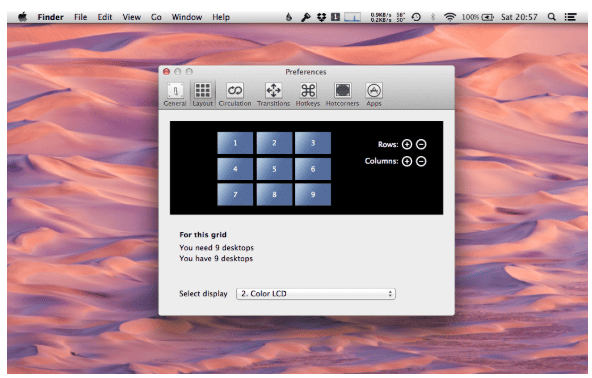Image resolution: width=592 pixels, height=378 pixels.
Task: Click the Time Machine menu bar icon
Action: 416,17
